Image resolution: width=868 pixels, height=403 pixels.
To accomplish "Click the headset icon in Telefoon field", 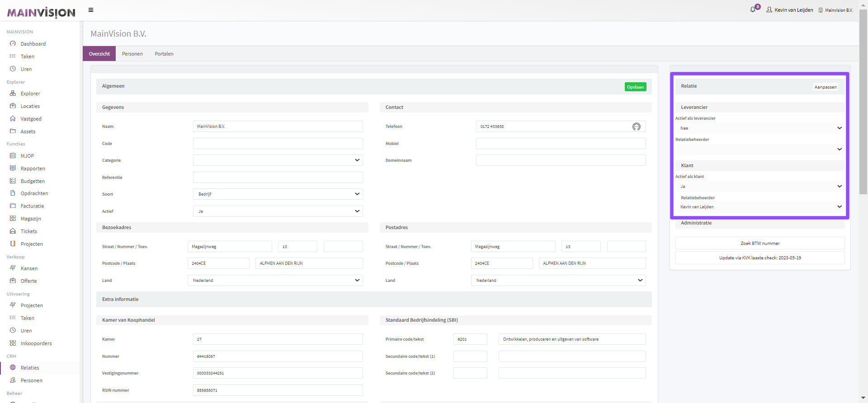I will point(636,127).
